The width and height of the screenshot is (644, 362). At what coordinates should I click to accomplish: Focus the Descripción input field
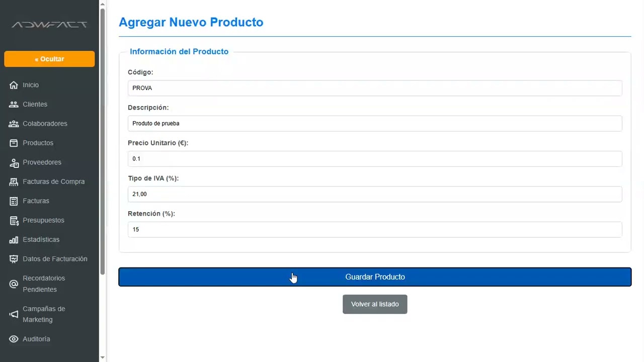pos(375,123)
